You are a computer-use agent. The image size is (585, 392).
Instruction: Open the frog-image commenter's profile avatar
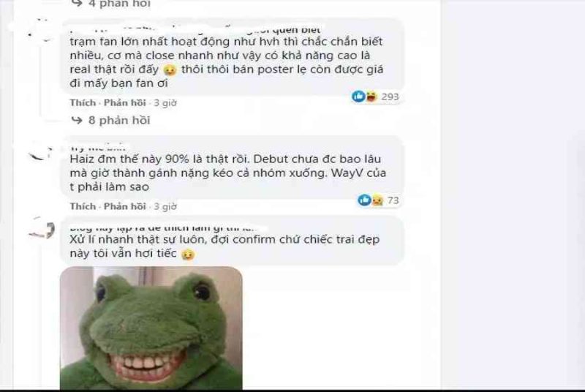pos(42,228)
